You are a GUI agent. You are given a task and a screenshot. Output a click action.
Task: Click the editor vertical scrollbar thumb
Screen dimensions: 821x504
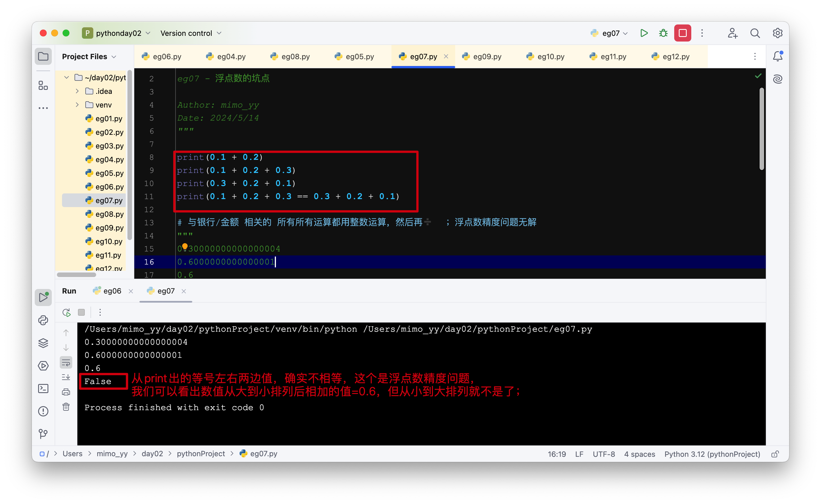tap(762, 129)
